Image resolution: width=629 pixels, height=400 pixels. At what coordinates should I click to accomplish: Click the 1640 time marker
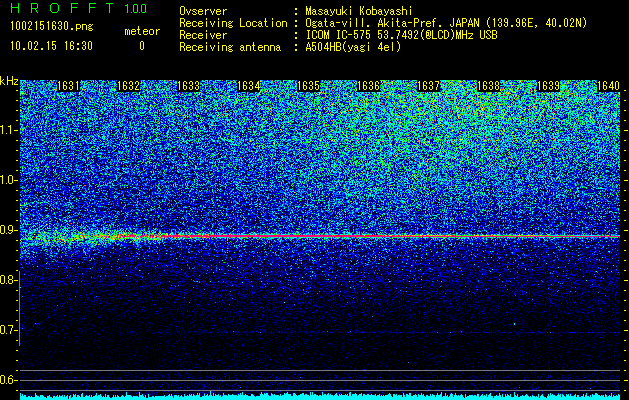609,86
